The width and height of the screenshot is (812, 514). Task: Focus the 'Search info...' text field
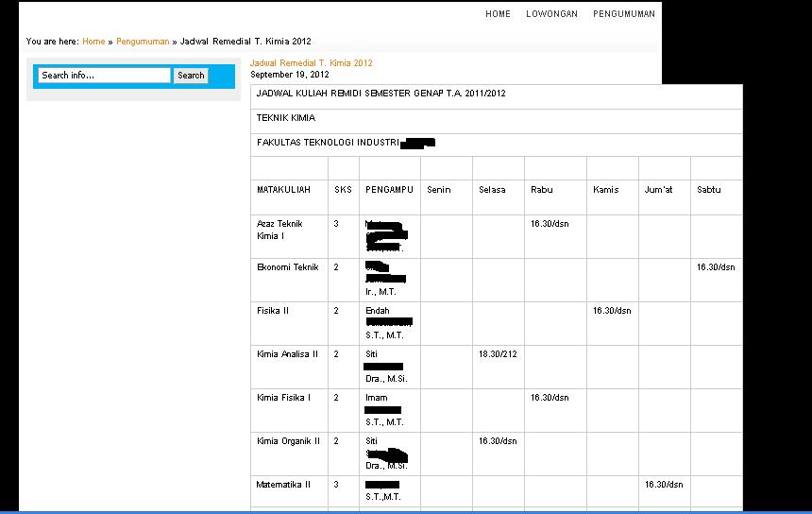[x=104, y=76]
